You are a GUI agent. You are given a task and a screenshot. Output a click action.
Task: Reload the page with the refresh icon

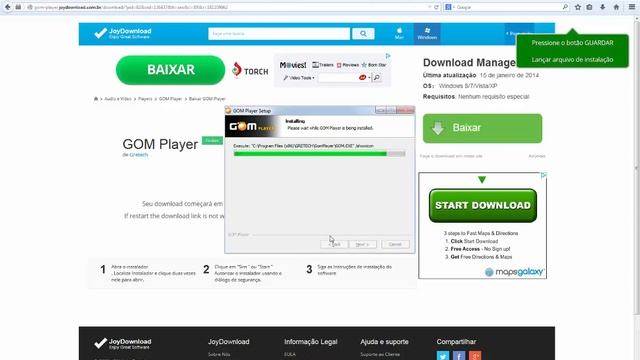click(436, 7)
